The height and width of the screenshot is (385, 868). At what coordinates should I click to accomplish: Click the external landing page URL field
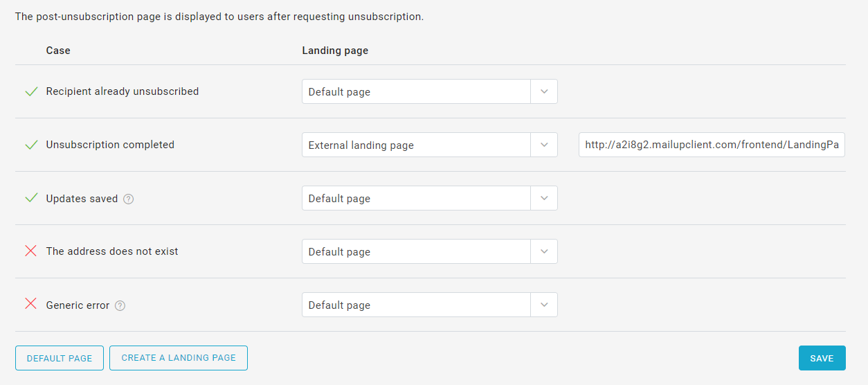tap(712, 145)
